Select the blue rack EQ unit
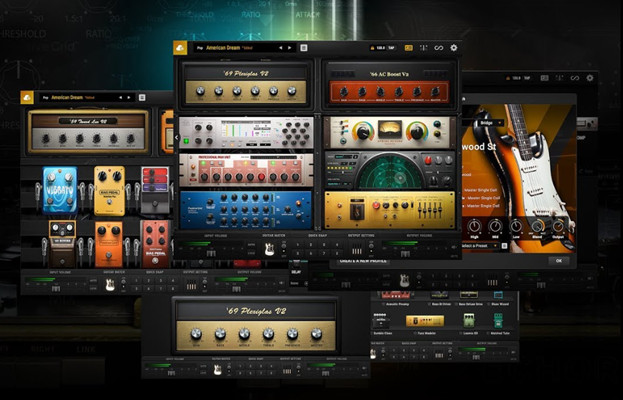This screenshot has height=400, width=623. [x=246, y=210]
